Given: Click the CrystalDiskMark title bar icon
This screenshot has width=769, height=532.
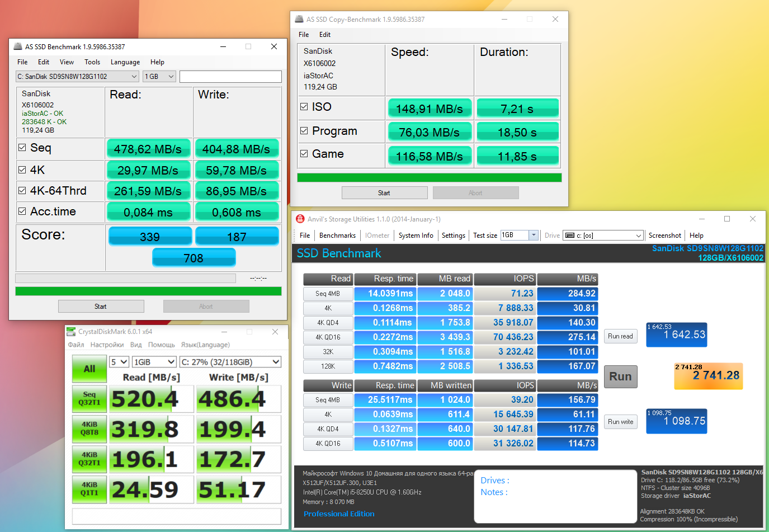Looking at the screenshot, I should click(x=71, y=331).
